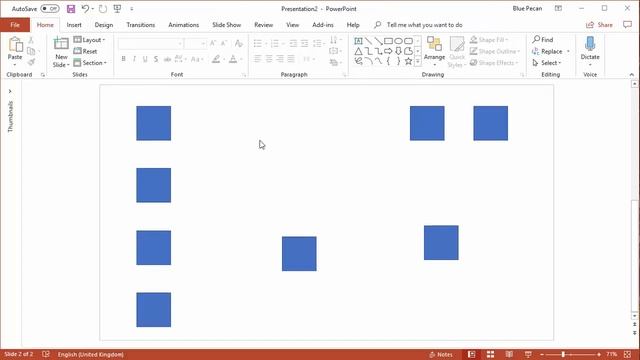640x360 pixels.
Task: Select the 5-Point Star shape
Action: (408, 62)
